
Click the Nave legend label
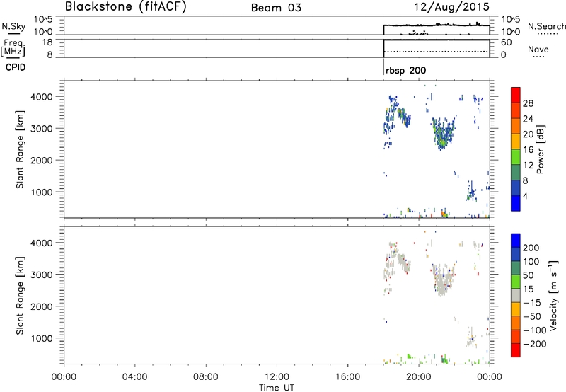click(x=538, y=49)
